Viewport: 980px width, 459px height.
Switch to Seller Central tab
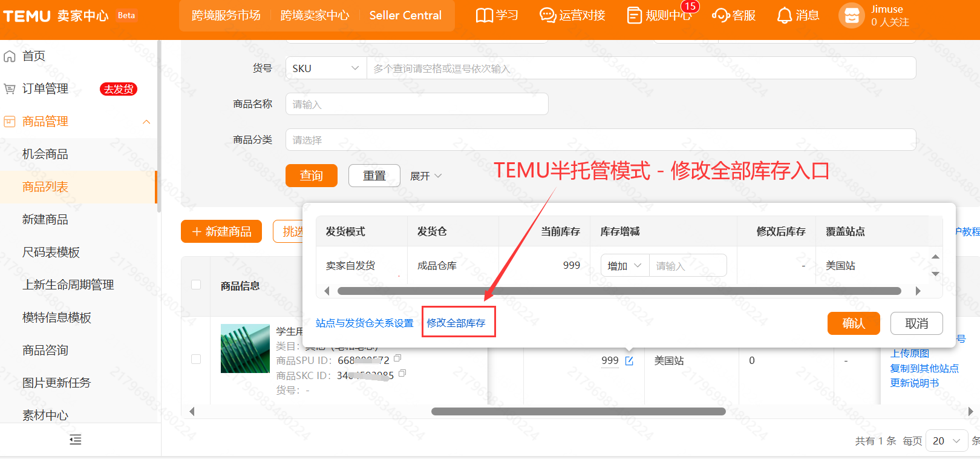tap(405, 16)
